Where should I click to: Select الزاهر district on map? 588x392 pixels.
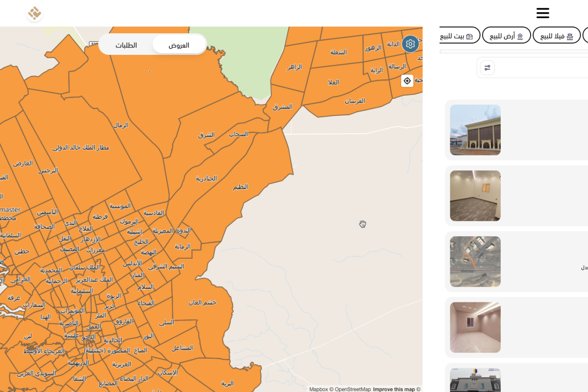click(294, 67)
